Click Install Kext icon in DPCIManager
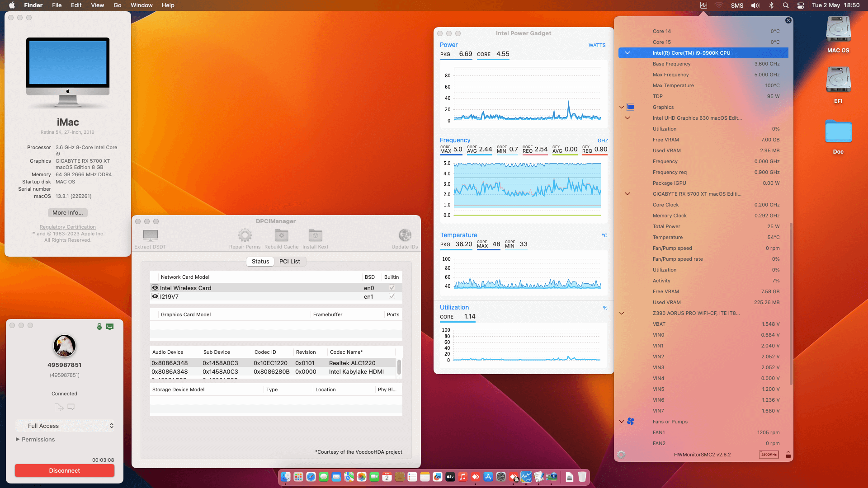The width and height of the screenshot is (868, 488). tap(315, 235)
